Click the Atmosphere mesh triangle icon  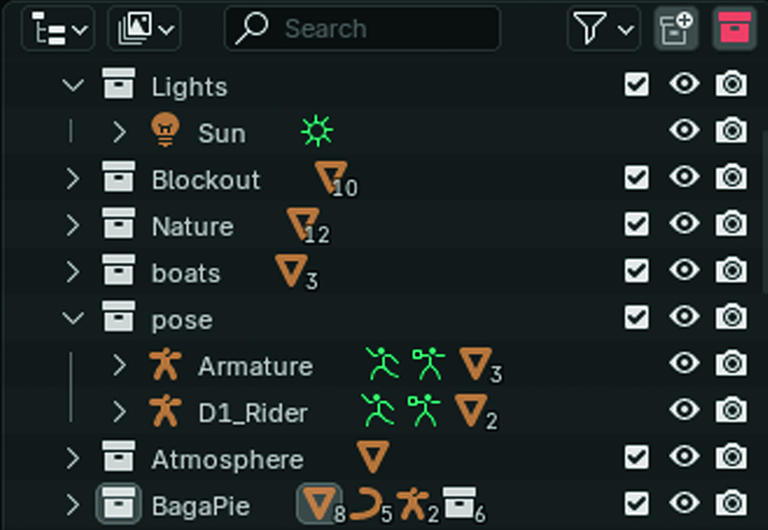tap(373, 457)
